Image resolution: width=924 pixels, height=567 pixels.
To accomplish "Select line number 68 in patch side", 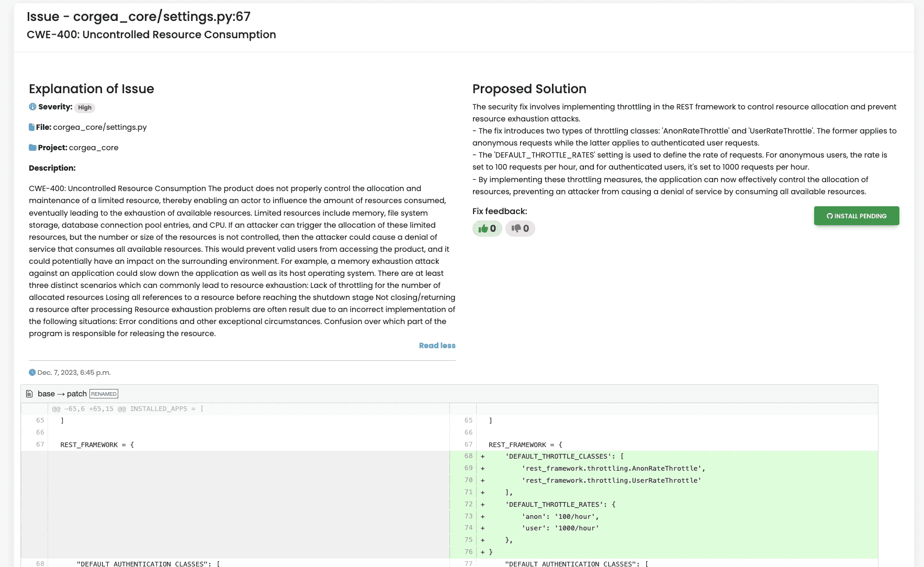I will [468, 456].
